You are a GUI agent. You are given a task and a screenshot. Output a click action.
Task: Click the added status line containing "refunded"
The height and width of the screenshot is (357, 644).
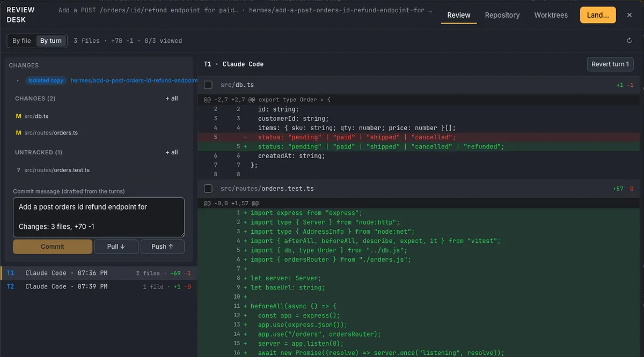tap(419, 146)
